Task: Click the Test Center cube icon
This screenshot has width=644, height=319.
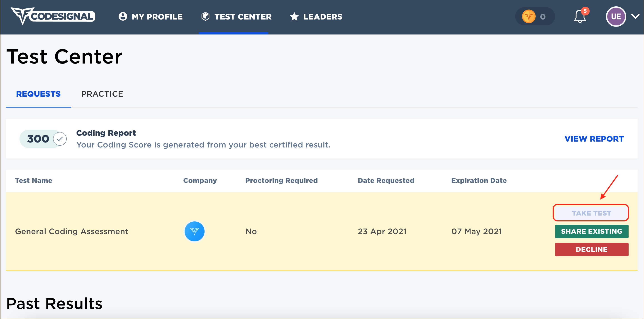Action: click(205, 16)
